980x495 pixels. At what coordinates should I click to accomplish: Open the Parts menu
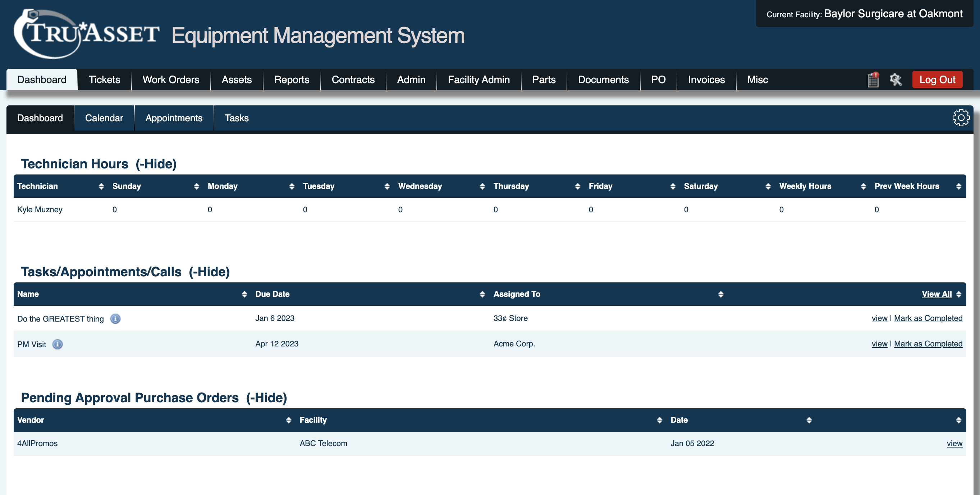pyautogui.click(x=544, y=80)
